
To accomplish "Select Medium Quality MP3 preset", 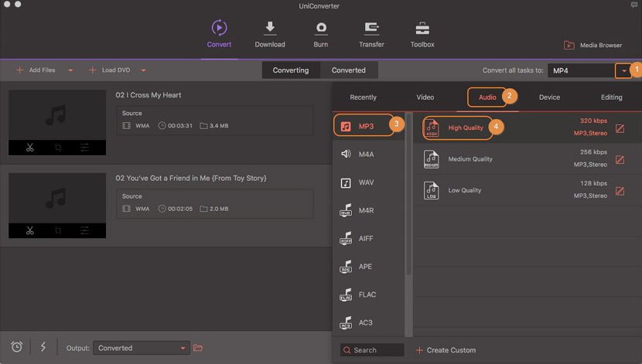I will (x=528, y=159).
